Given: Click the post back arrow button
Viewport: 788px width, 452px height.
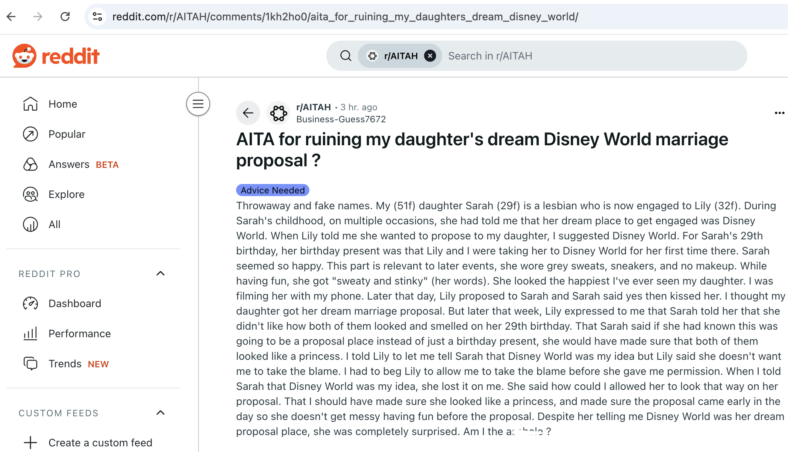Looking at the screenshot, I should [x=248, y=113].
